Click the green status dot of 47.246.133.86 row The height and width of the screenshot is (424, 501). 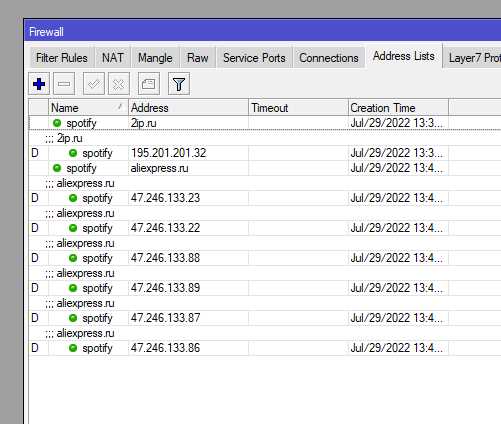pos(73,348)
